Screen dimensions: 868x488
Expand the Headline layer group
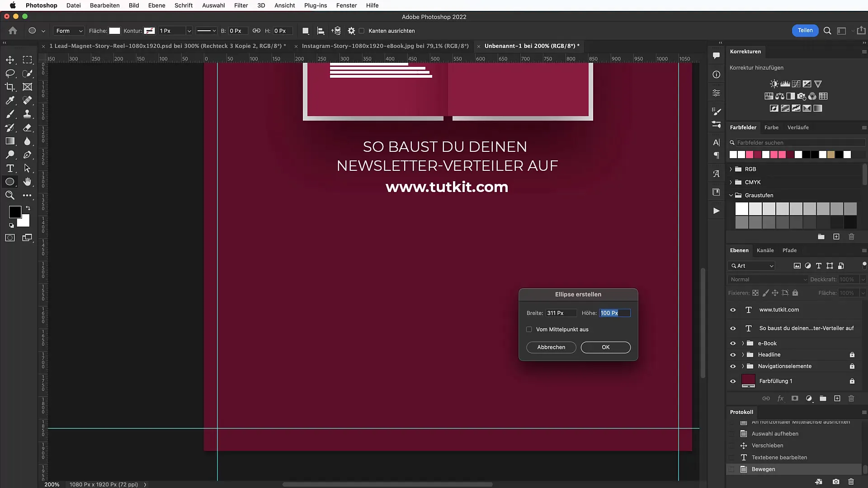pos(743,355)
